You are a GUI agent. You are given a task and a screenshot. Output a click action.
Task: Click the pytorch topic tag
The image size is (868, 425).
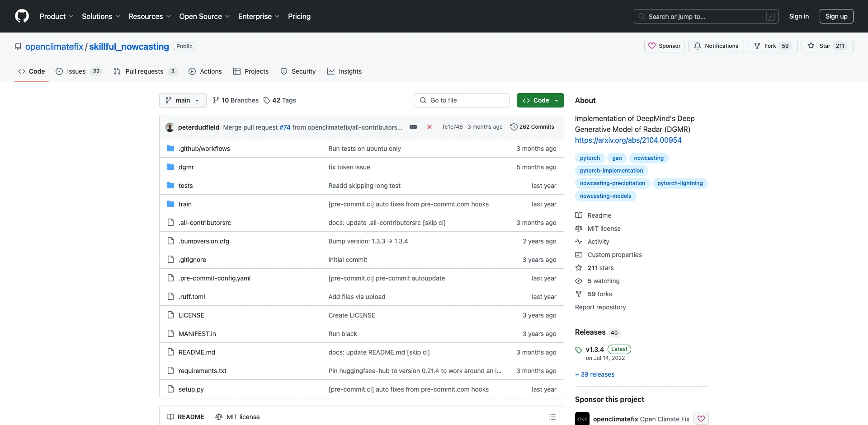(x=590, y=158)
